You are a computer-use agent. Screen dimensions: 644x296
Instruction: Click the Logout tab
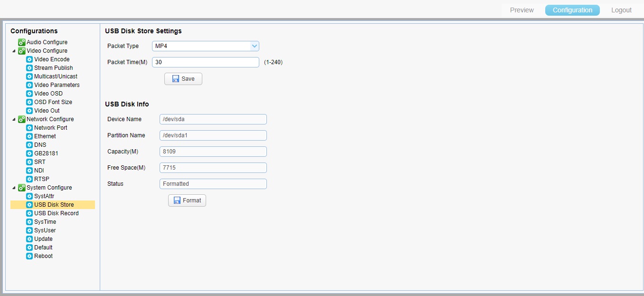point(621,10)
